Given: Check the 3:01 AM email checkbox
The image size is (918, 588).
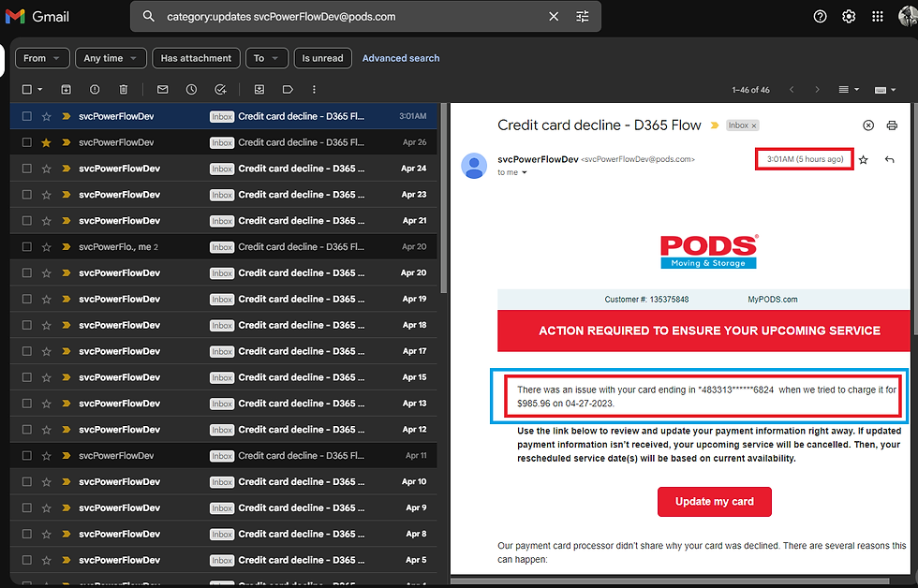Looking at the screenshot, I should click(x=27, y=116).
